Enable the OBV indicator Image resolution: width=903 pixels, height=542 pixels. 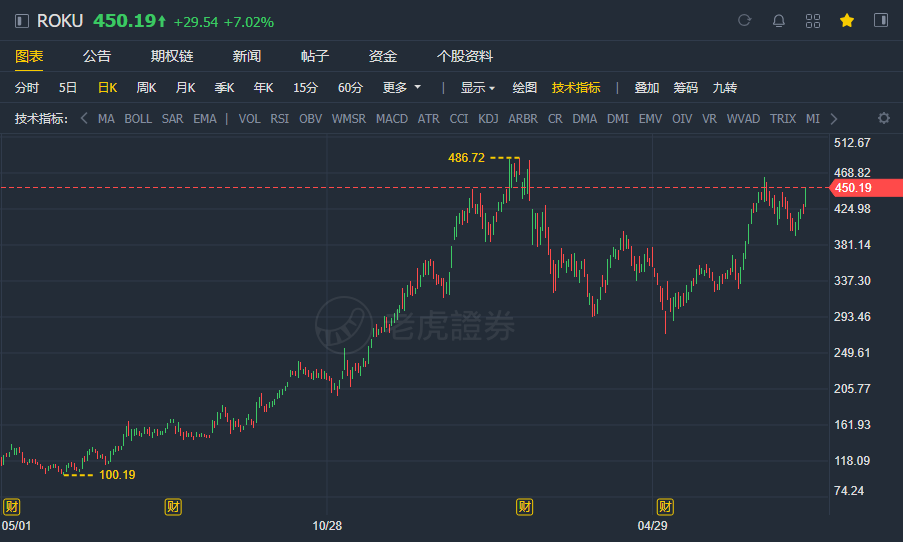point(310,119)
